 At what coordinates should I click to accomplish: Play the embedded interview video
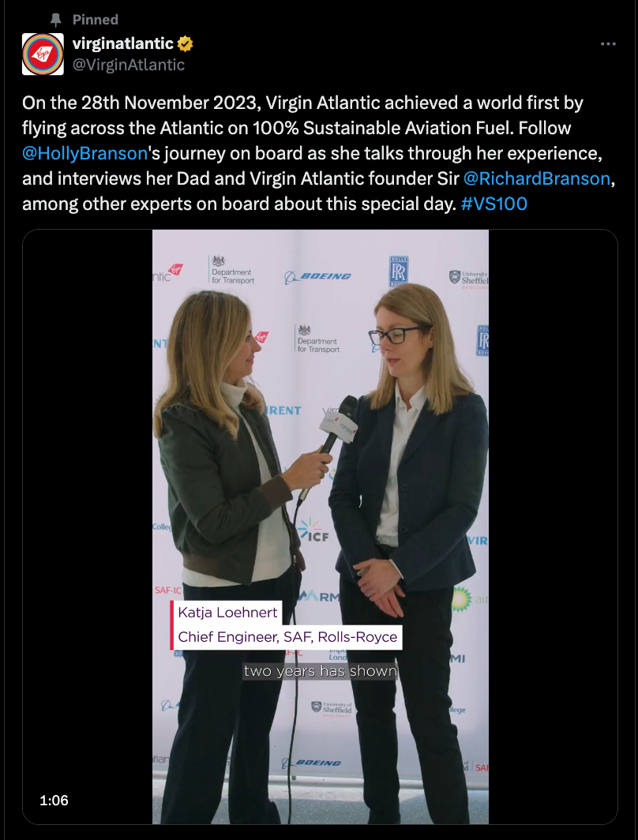[321, 527]
